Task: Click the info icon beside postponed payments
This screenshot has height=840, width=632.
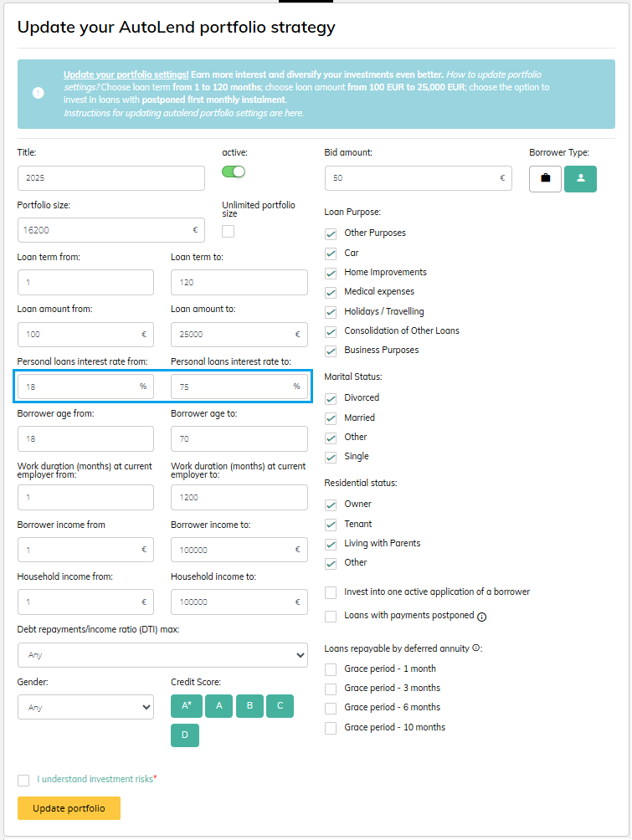Action: click(x=482, y=617)
